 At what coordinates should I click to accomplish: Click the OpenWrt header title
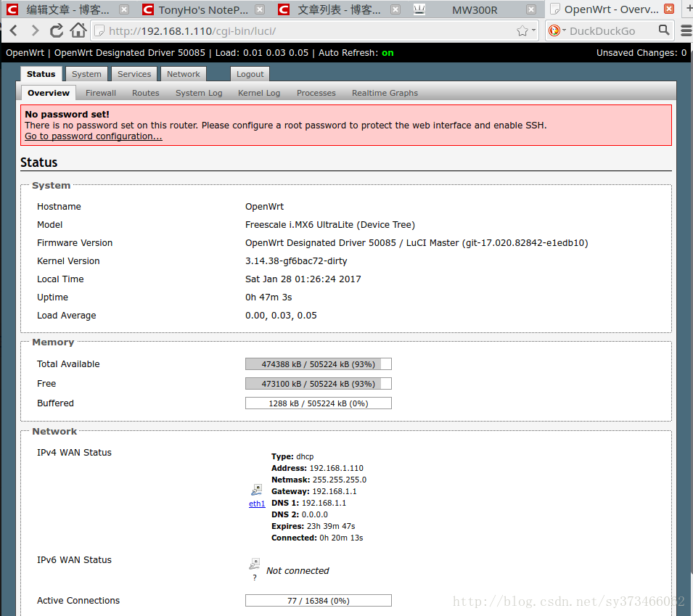25,52
